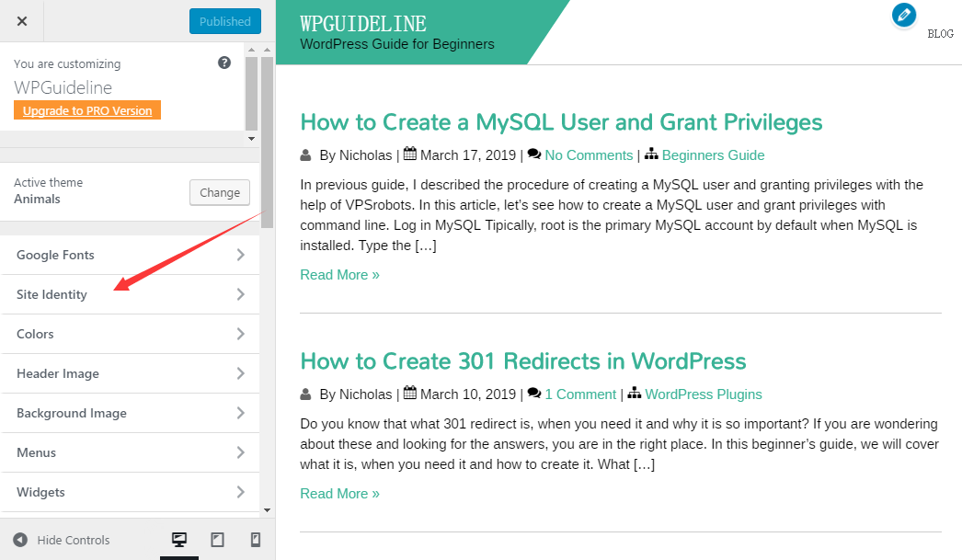Click the 'WPGuideline' customizer title
This screenshot has height=560, width=962.
(63, 87)
